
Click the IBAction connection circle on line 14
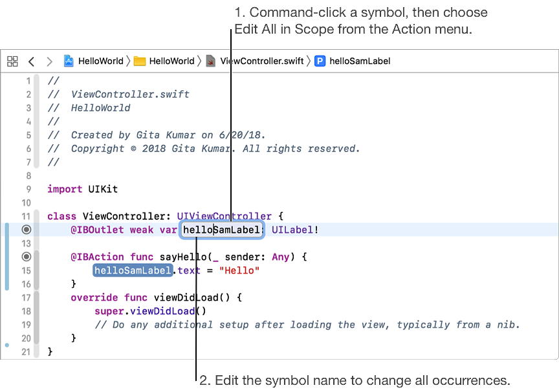pos(27,257)
